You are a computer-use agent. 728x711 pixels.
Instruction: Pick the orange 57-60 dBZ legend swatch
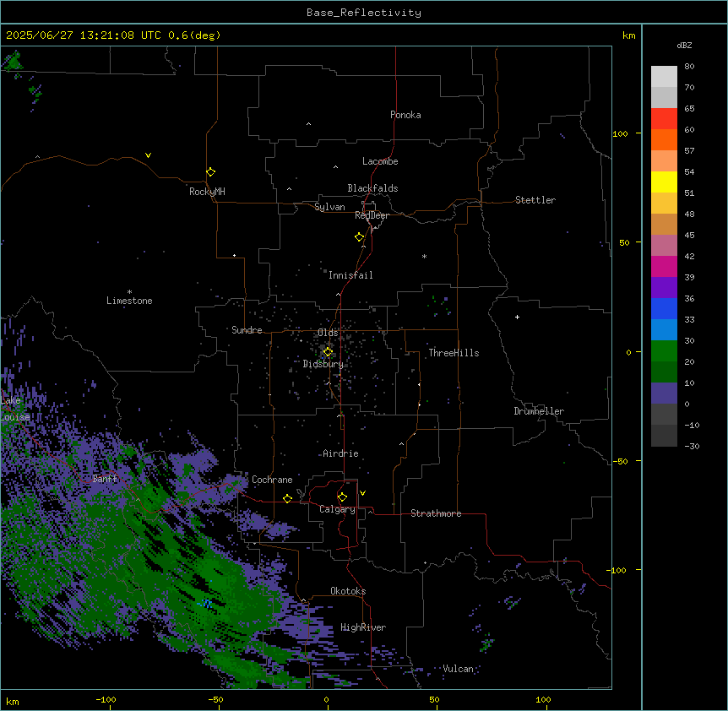664,139
